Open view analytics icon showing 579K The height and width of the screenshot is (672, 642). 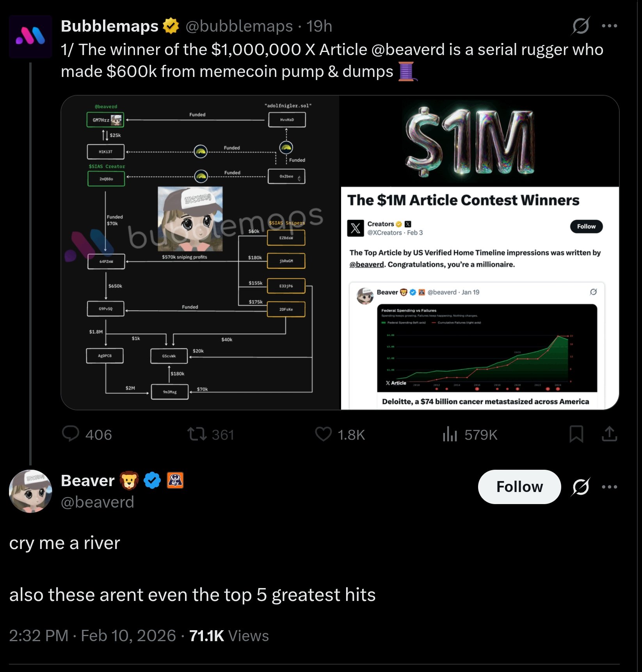coord(450,434)
